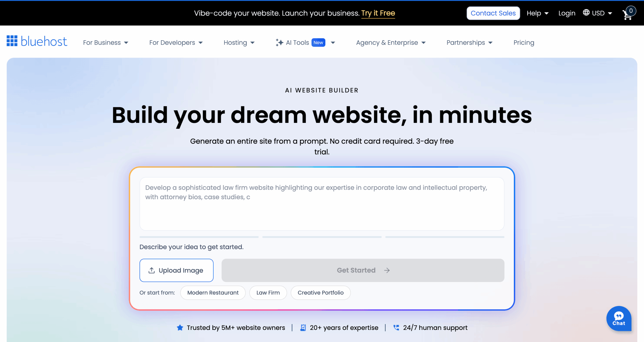Click '20+ years of expertise' text
Viewport: 644px width, 342px height.
pos(344,328)
